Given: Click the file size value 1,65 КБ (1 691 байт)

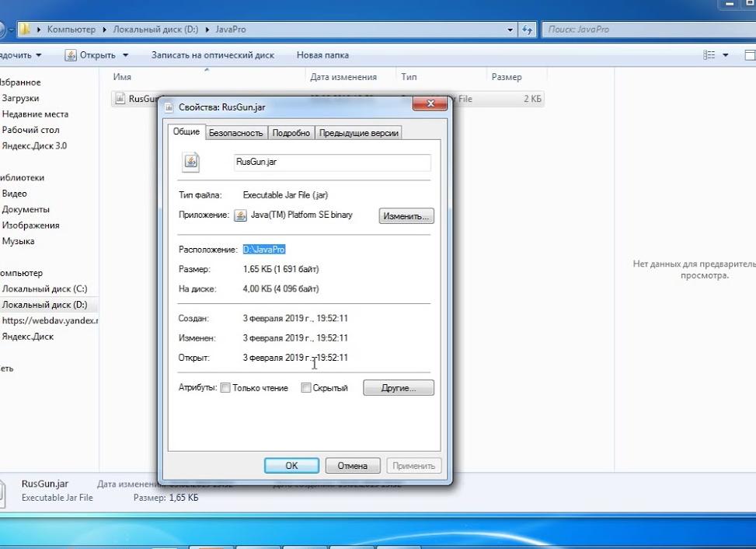Looking at the screenshot, I should (280, 269).
